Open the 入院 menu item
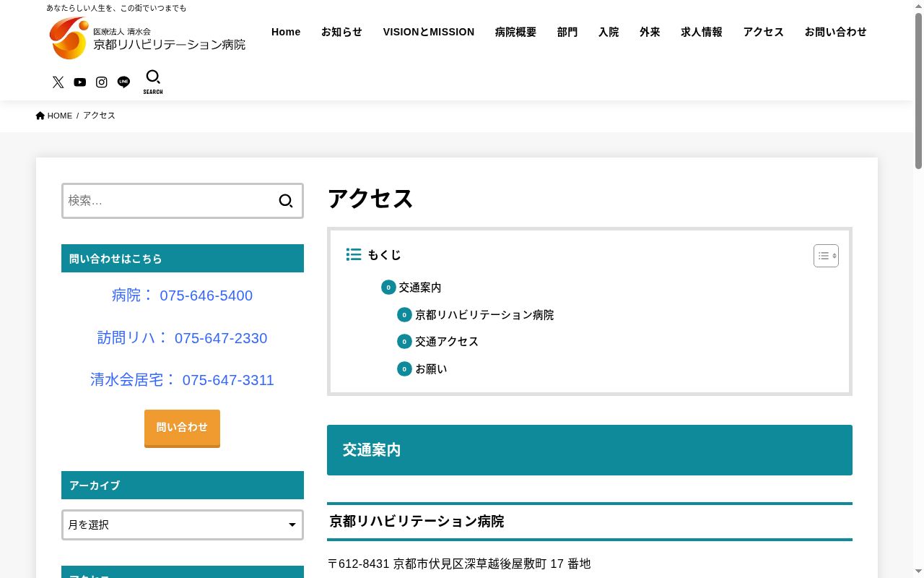Screen dimensions: 924x578 [x=609, y=32]
